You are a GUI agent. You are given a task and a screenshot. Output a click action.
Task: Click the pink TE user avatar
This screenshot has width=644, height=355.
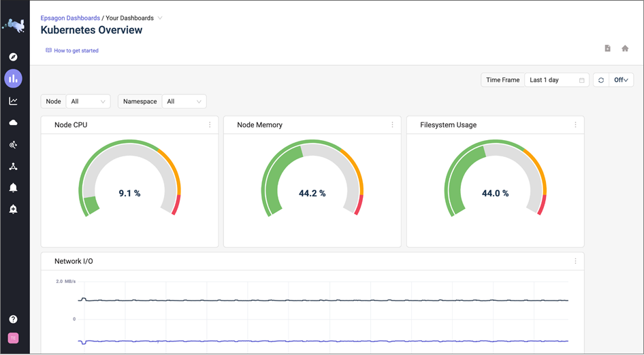pyautogui.click(x=13, y=338)
